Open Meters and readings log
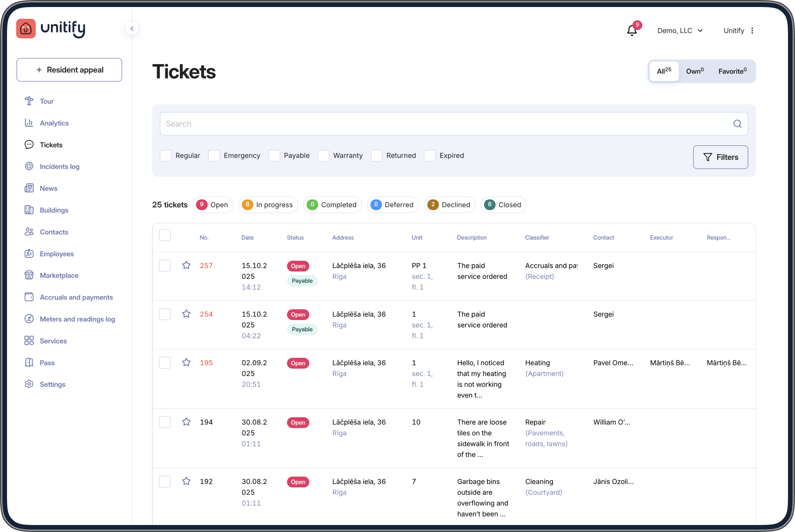The image size is (795, 532). pyautogui.click(x=77, y=319)
